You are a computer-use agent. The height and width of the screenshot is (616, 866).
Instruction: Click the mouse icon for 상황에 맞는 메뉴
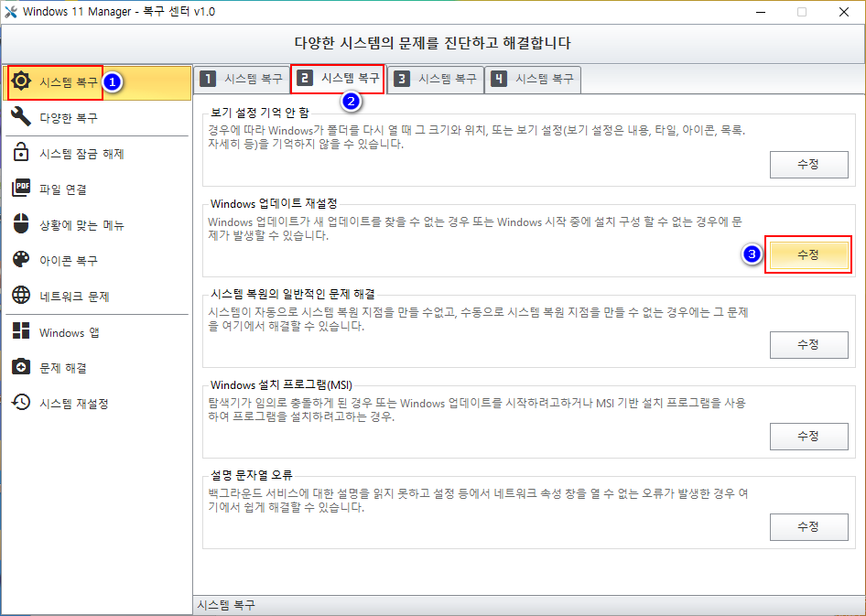click(x=21, y=224)
